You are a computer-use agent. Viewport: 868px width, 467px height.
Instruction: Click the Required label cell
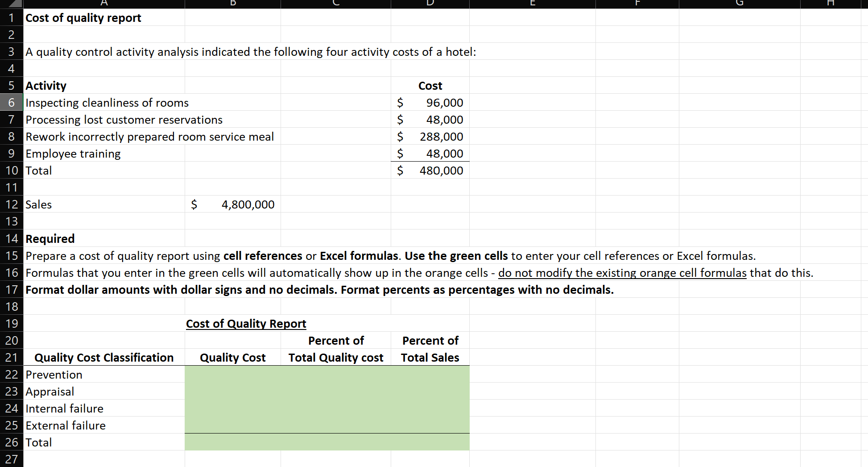tap(50, 238)
